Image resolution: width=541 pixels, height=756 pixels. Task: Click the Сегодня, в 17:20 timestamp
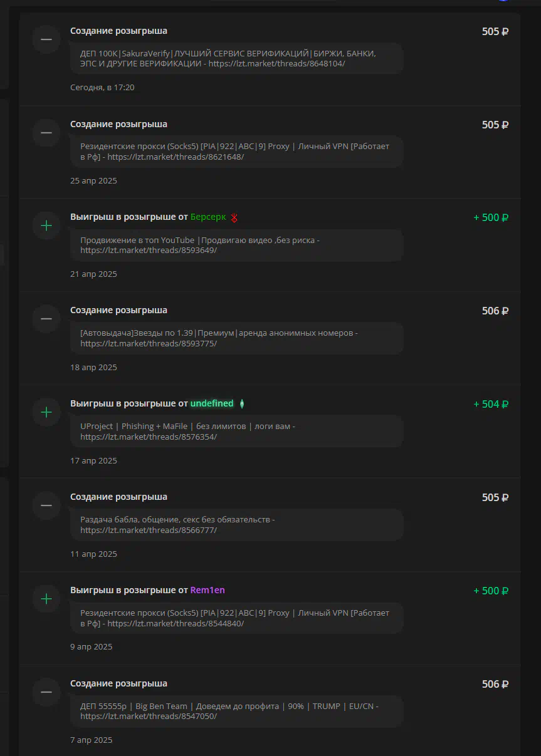[102, 88]
